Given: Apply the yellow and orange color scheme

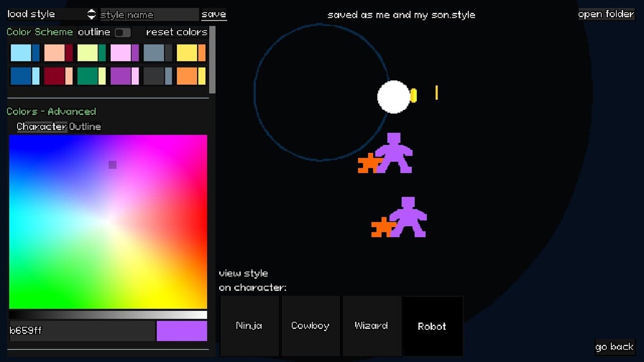Looking at the screenshot, I should pyautogui.click(x=191, y=53).
